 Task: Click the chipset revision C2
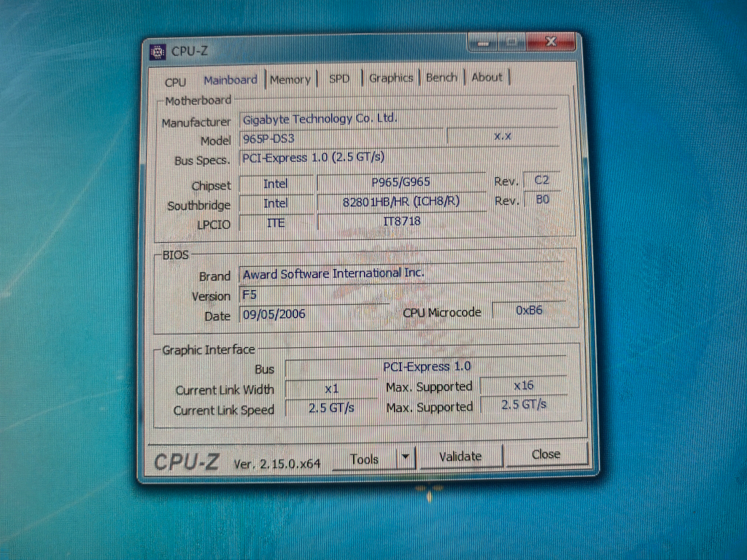(542, 180)
